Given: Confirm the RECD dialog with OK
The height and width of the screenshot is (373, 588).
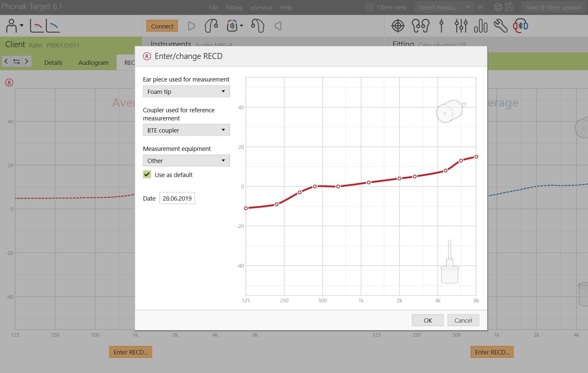Looking at the screenshot, I should pyautogui.click(x=428, y=320).
